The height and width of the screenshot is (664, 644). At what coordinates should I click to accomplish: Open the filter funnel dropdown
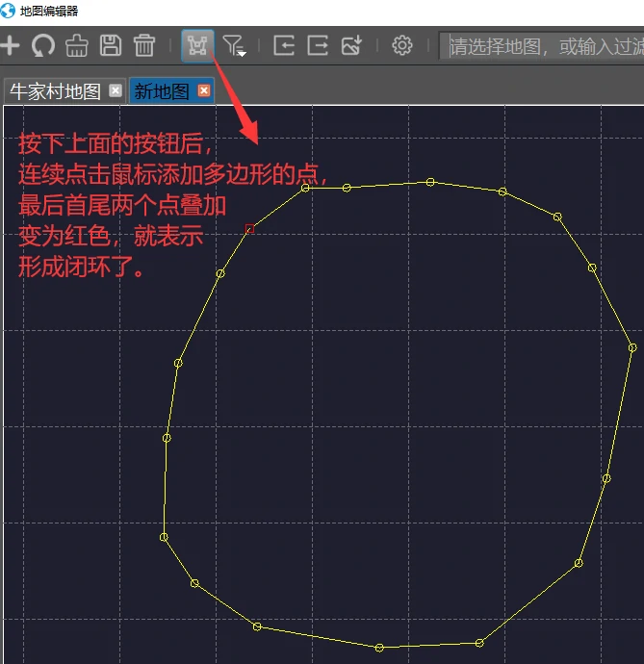(234, 46)
